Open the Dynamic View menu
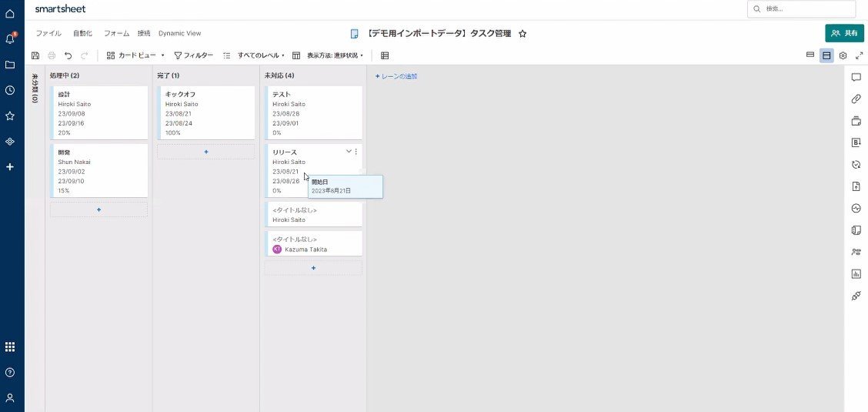The width and height of the screenshot is (868, 412). pos(180,33)
